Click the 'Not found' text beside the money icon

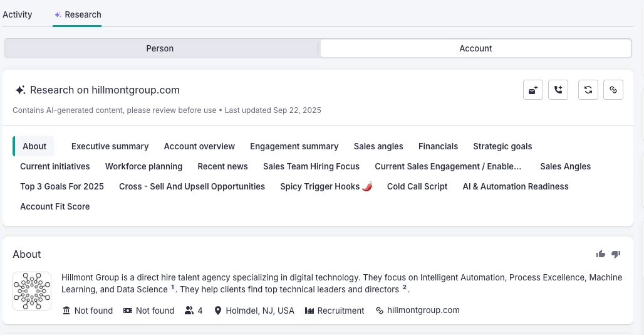click(155, 311)
